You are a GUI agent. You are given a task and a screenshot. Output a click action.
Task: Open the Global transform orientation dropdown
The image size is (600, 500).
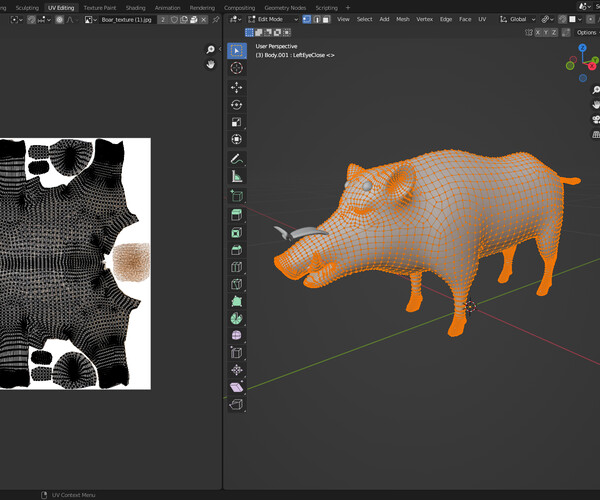pyautogui.click(x=518, y=19)
